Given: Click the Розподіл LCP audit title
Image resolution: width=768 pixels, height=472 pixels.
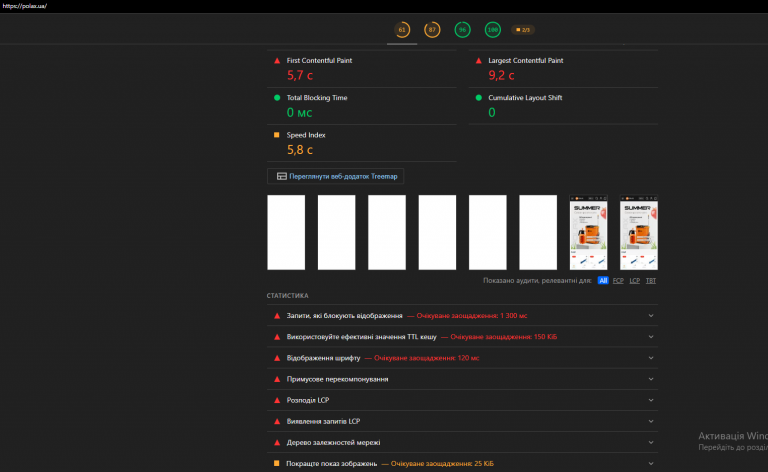Looking at the screenshot, I should (x=308, y=400).
